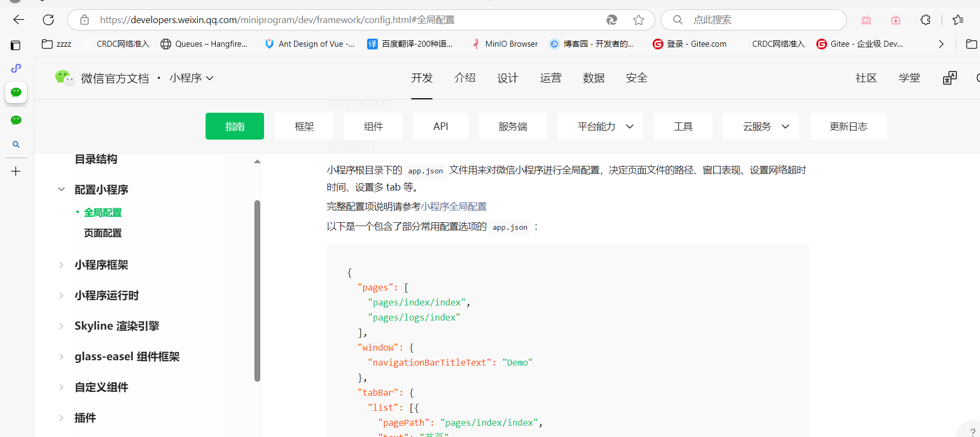Reload the page with refresh icon

(48, 20)
